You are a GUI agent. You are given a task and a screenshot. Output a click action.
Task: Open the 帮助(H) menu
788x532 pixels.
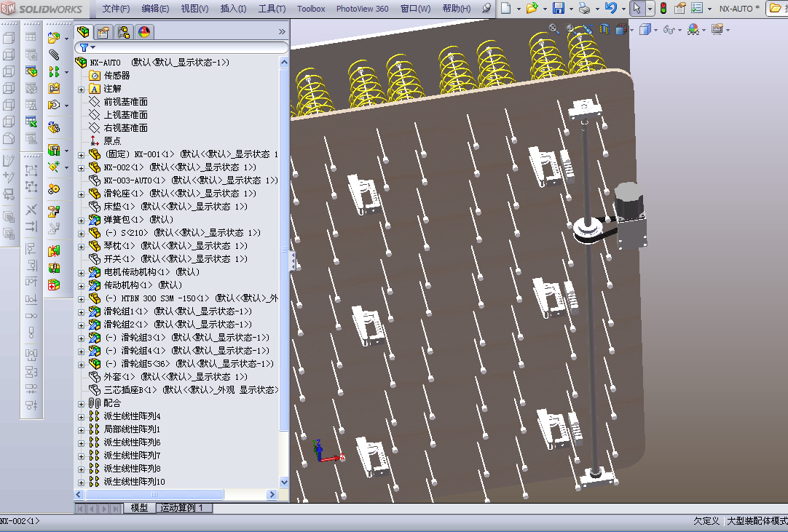457,9
